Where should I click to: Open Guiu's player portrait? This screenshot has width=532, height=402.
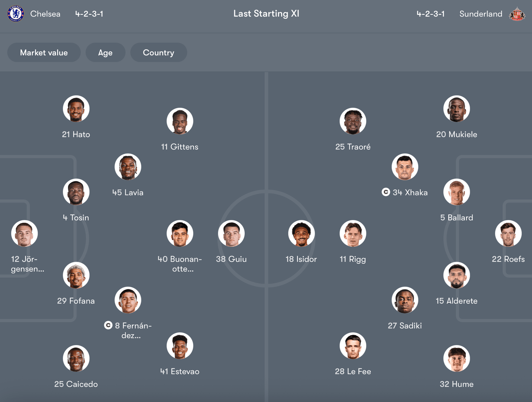[231, 233]
